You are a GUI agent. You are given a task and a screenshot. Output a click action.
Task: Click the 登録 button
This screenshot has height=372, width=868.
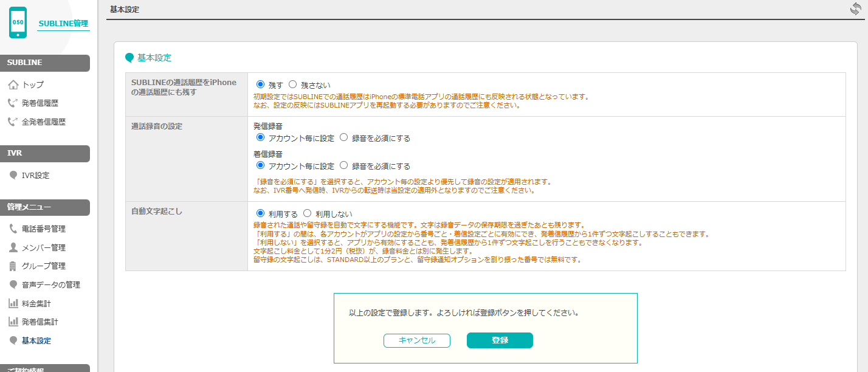click(500, 340)
